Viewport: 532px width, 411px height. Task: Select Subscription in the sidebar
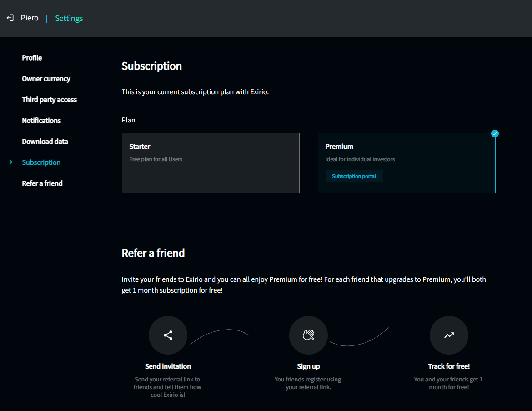(x=41, y=162)
